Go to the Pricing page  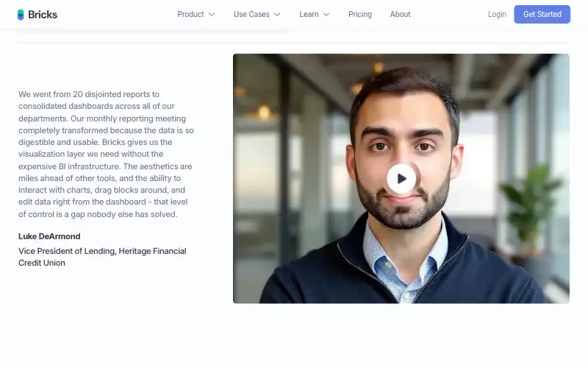[360, 14]
